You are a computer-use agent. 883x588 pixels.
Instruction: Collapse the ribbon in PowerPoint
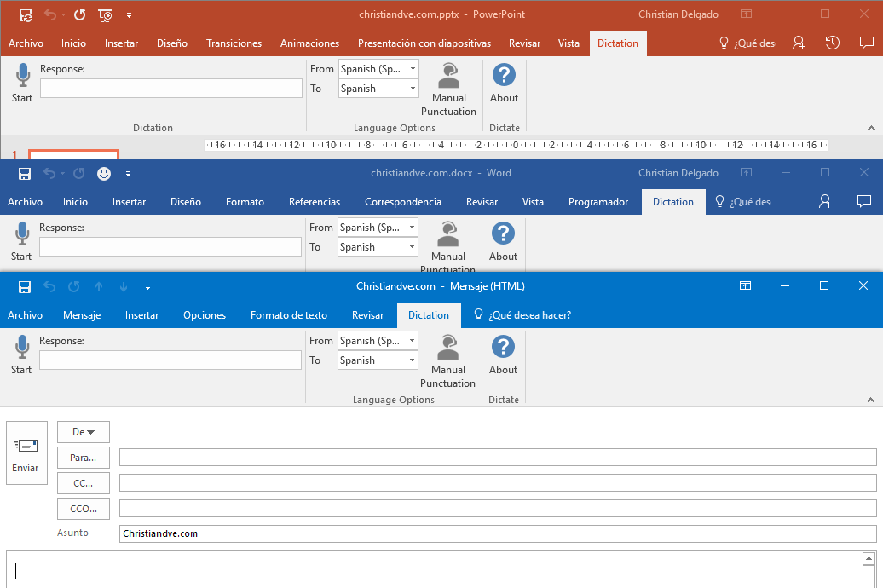click(x=871, y=129)
